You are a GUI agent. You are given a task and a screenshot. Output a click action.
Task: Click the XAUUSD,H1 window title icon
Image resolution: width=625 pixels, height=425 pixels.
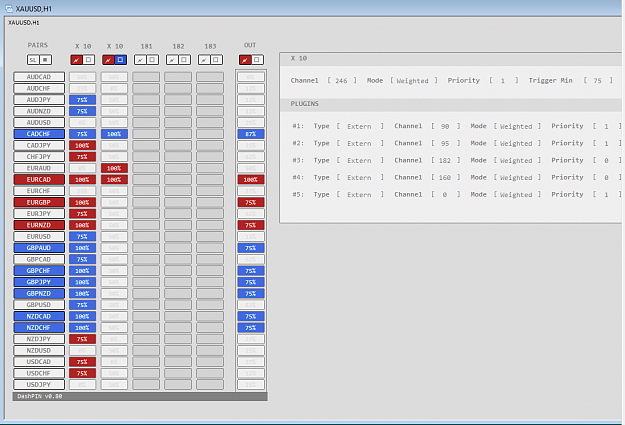[8, 8]
